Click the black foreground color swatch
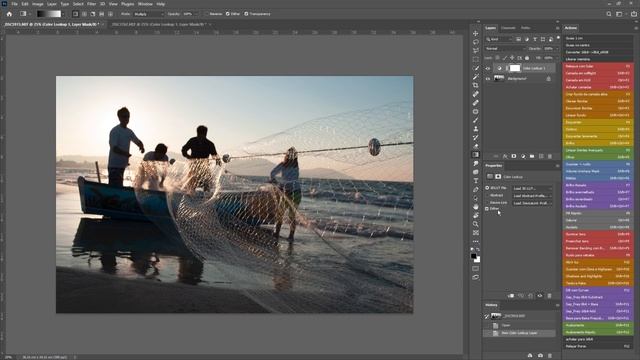Screen dimensions: 640x360 [x=473, y=256]
